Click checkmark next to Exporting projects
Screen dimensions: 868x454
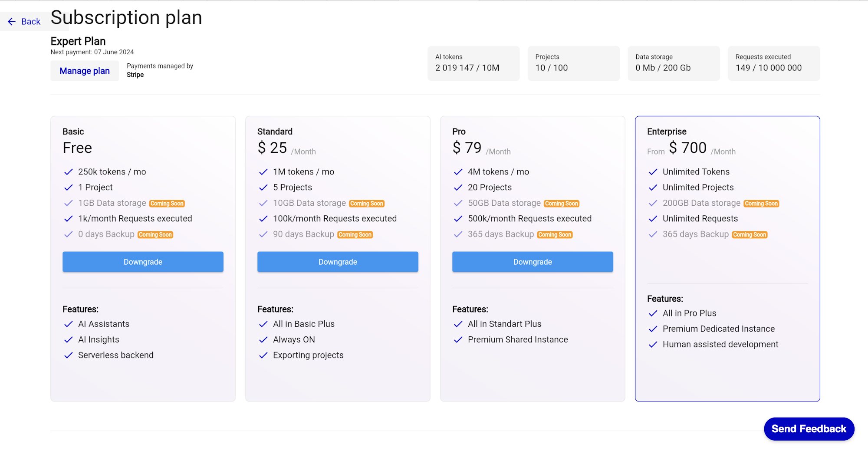pyautogui.click(x=263, y=355)
